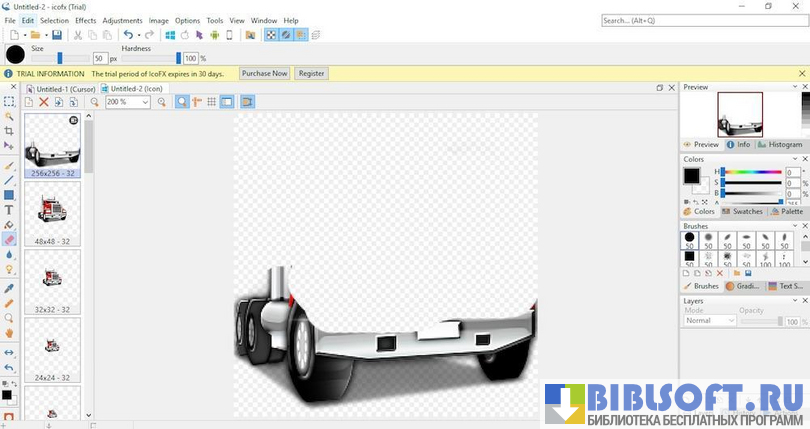Click the Android icon creation button
The height and width of the screenshot is (429, 810).
pyautogui.click(x=214, y=35)
